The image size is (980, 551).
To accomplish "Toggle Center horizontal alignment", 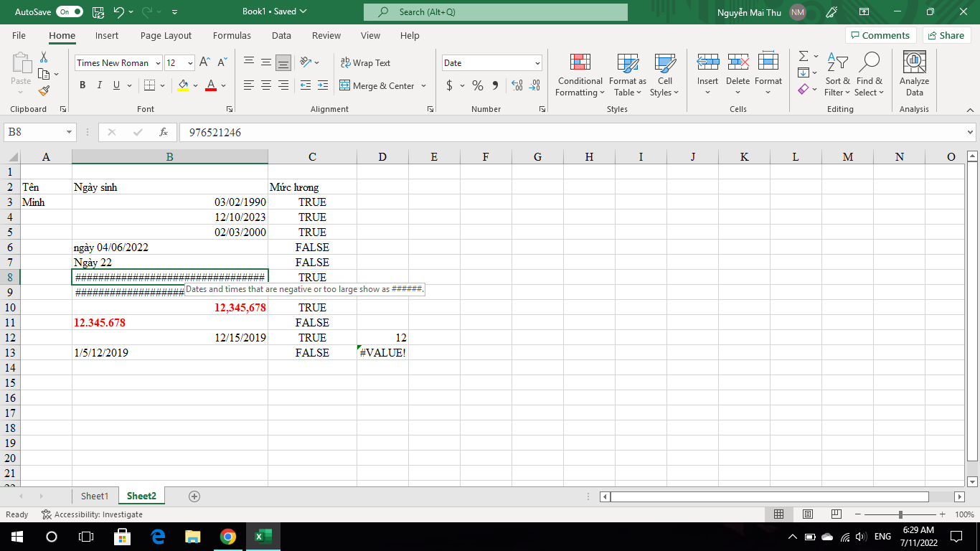I will pyautogui.click(x=266, y=85).
